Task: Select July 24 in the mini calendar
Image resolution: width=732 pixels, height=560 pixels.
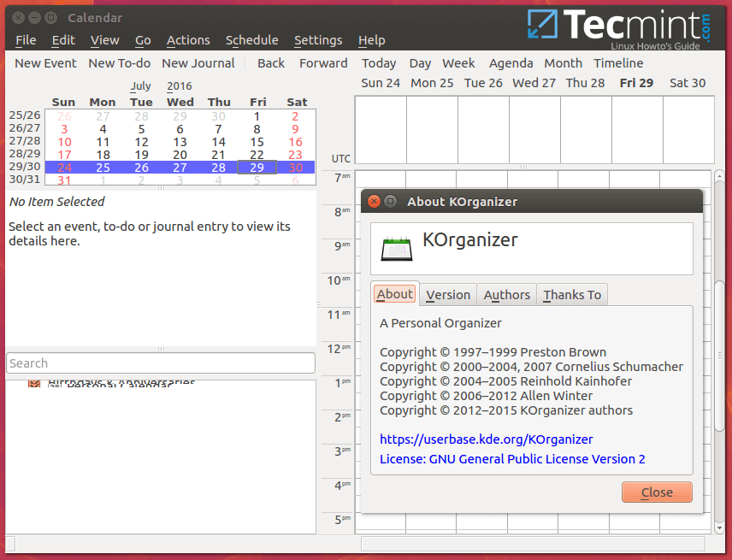Action: pyautogui.click(x=64, y=168)
